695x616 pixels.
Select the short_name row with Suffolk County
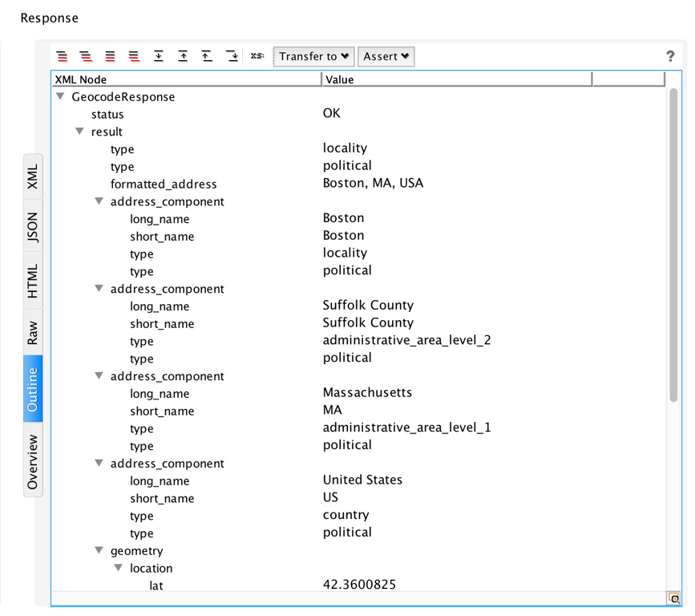(x=358, y=323)
